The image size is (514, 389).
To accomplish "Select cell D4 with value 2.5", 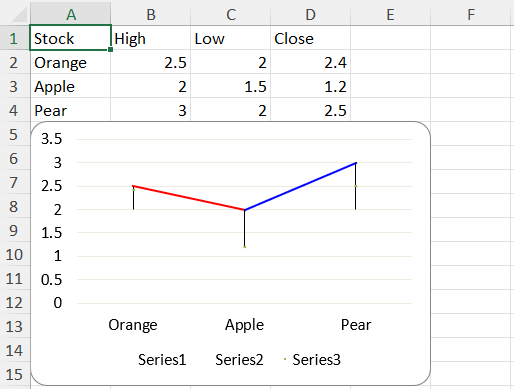I will 311,110.
